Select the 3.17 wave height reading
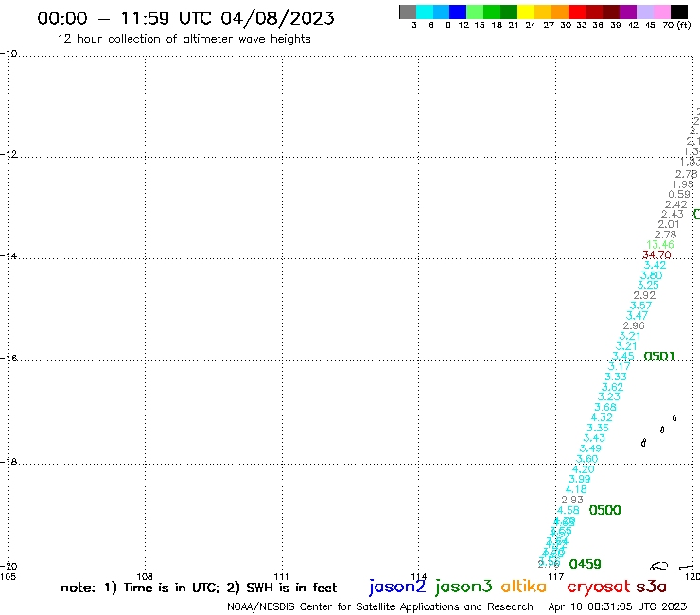Viewport: 700px width, 615px height. pyautogui.click(x=620, y=366)
